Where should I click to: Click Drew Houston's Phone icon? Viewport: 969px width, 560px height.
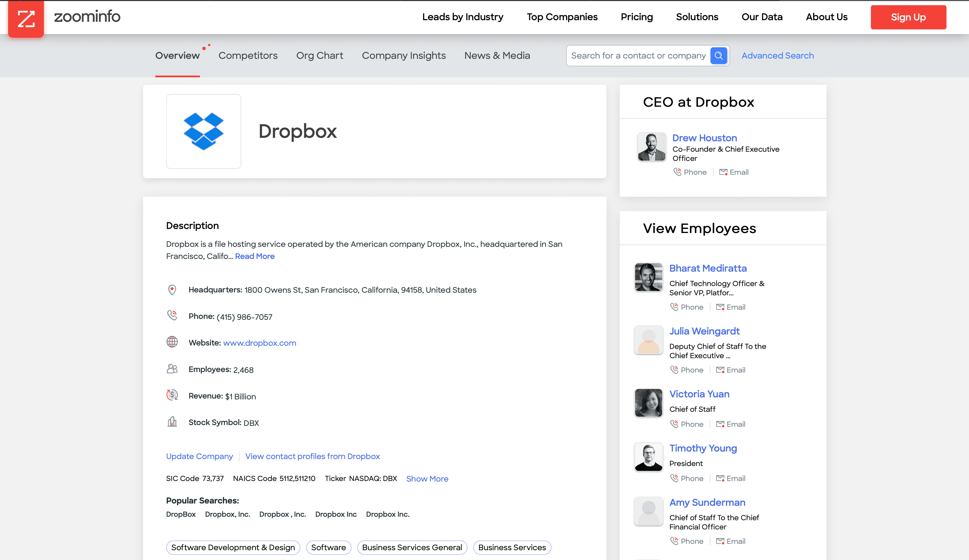(x=677, y=172)
